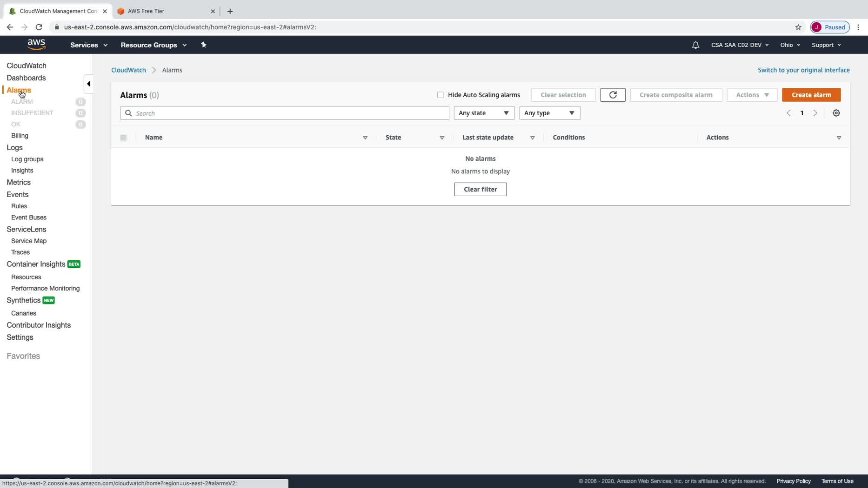Toggle the select-all alarms checkbox

[123, 138]
